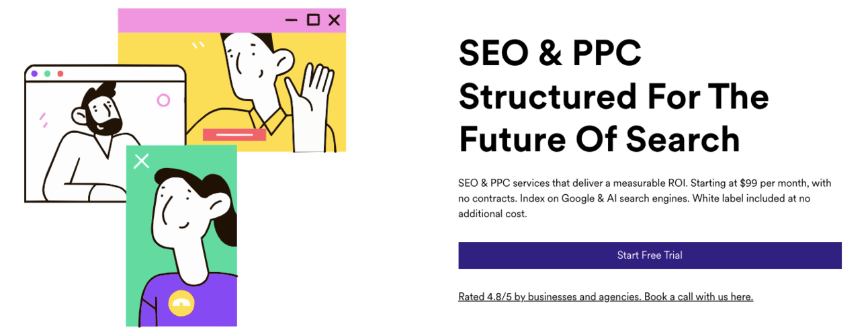Click the person's face in the yellow window
This screenshot has height=334, width=868.
(x=252, y=67)
